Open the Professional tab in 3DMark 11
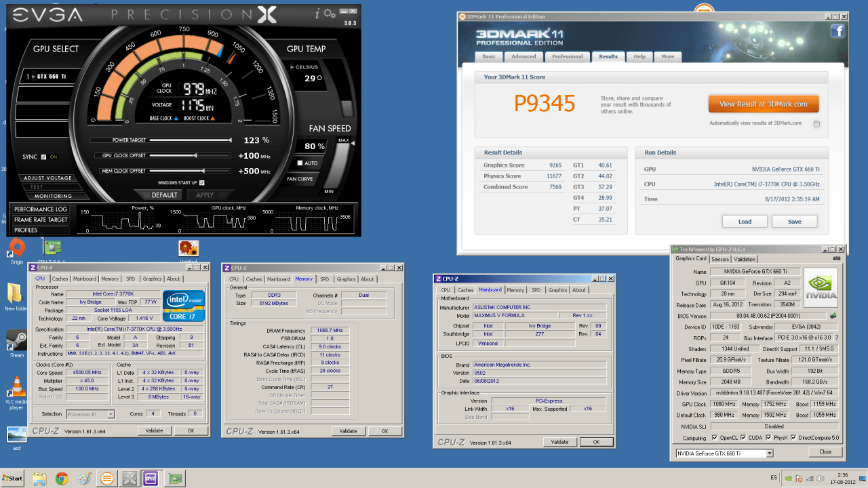 [x=567, y=56]
